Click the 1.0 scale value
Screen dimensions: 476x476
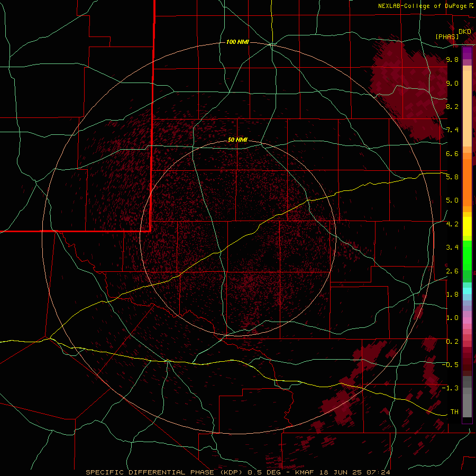point(452,318)
